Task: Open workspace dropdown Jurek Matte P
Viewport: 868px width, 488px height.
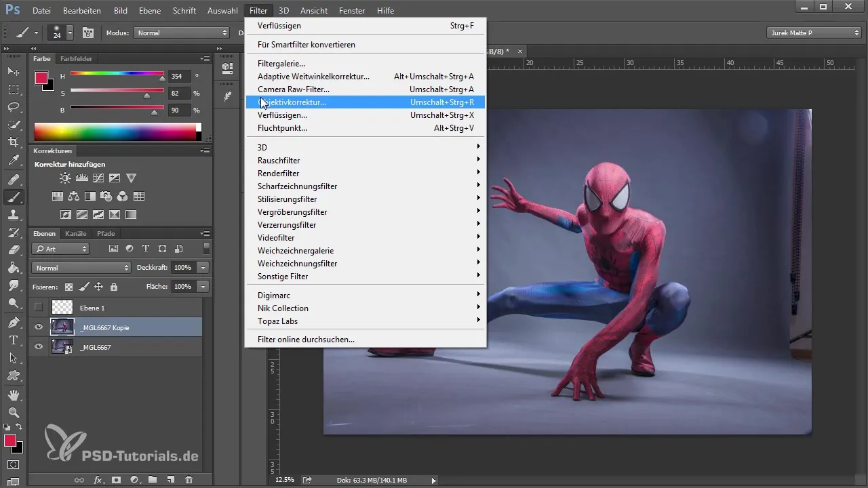Action: click(814, 33)
